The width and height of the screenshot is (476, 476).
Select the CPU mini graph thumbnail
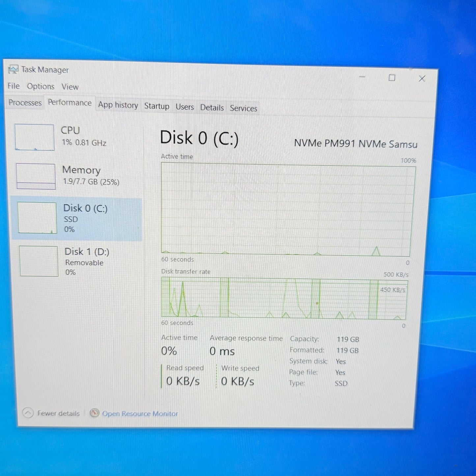[x=34, y=137]
